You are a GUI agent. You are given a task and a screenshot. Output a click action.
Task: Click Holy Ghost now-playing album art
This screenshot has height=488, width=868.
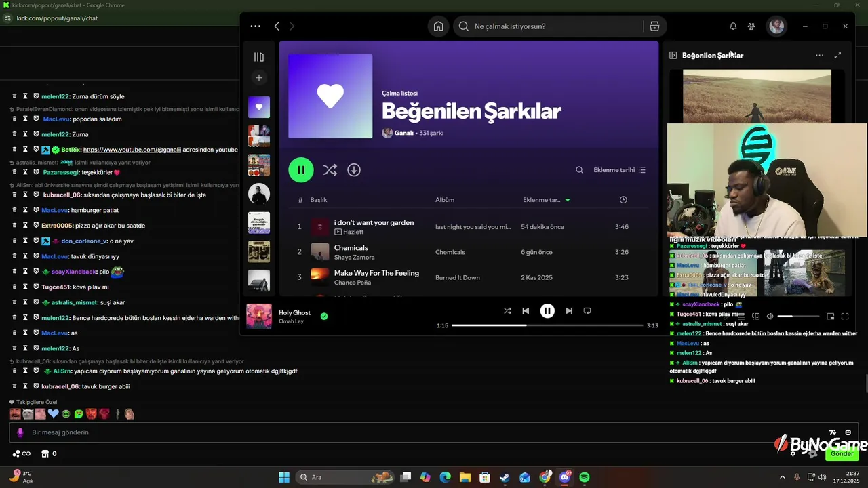click(x=259, y=317)
